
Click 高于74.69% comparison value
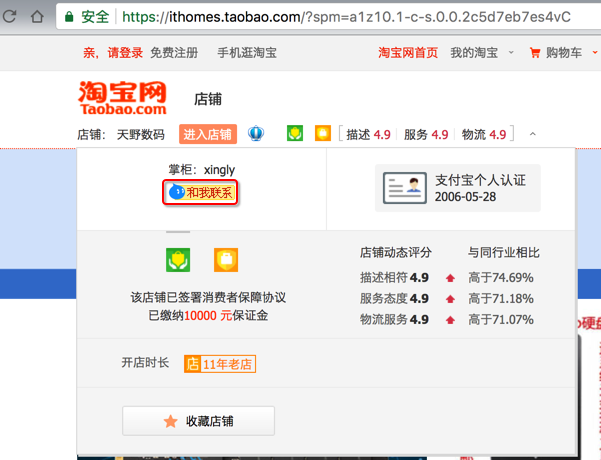(501, 278)
